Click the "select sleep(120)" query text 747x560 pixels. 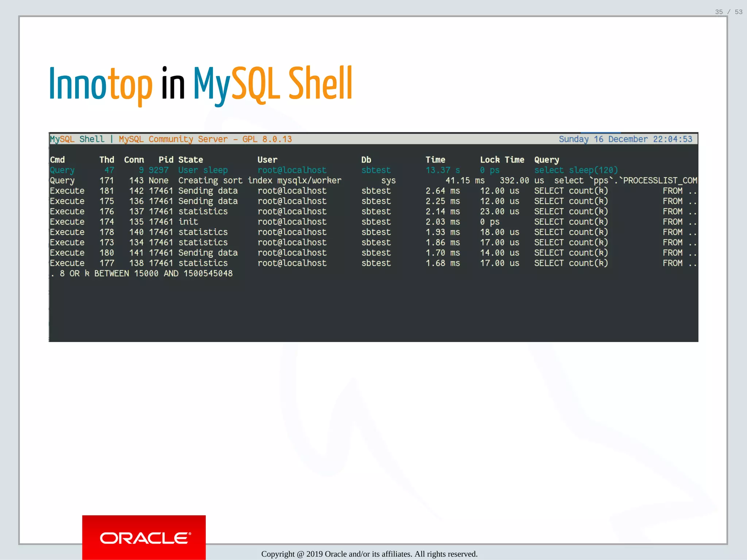576,170
